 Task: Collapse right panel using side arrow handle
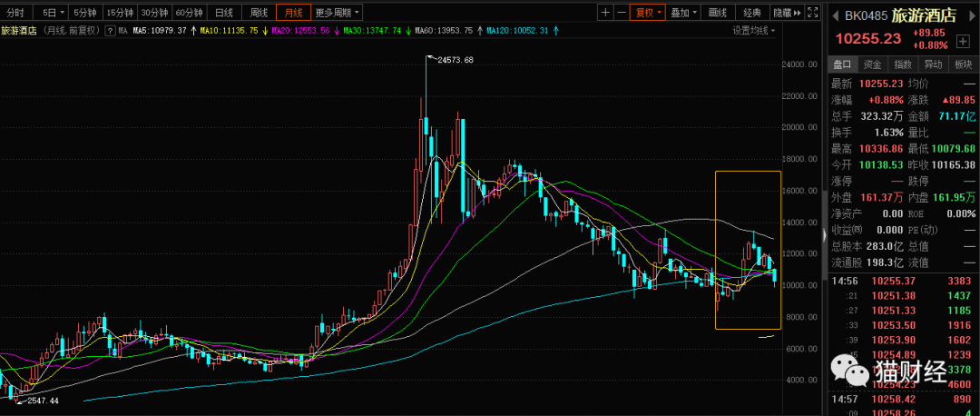pyautogui.click(x=824, y=237)
